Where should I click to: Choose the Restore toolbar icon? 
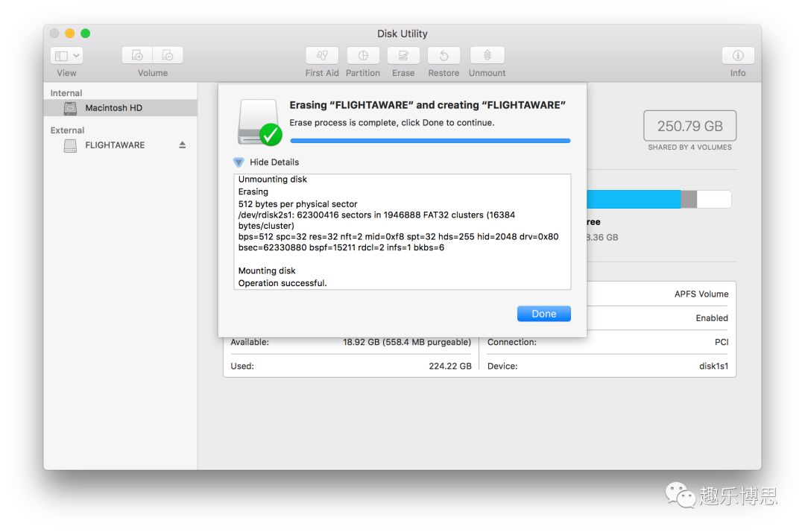pos(443,55)
